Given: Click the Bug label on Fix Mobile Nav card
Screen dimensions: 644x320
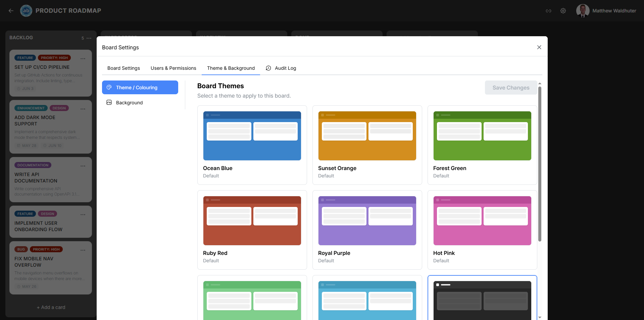Looking at the screenshot, I should (x=21, y=249).
